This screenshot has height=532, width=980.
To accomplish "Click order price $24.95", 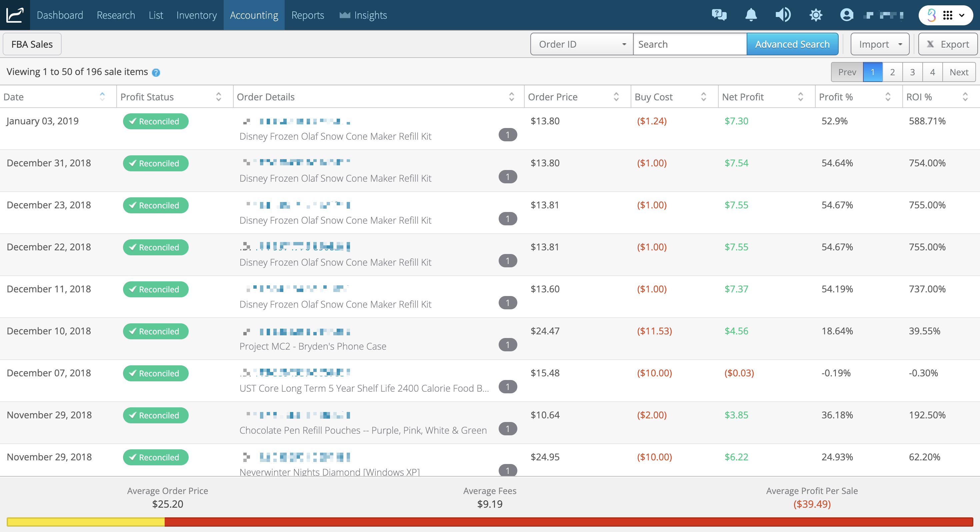I will point(545,457).
